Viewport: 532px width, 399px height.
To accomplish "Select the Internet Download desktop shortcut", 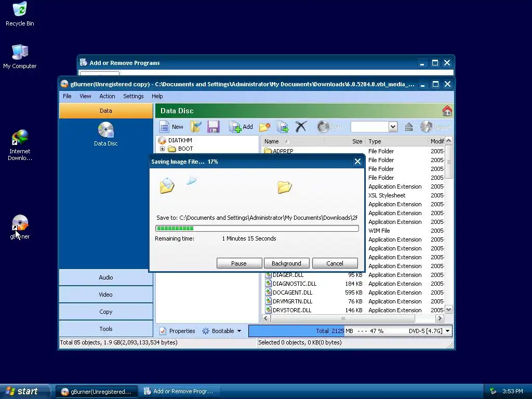I will pos(20,145).
